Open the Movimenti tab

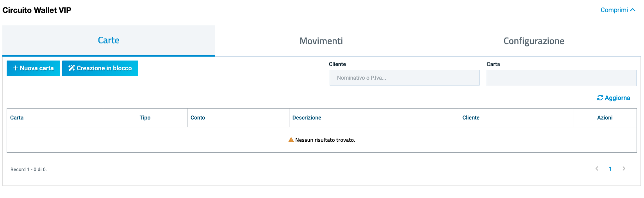point(321,41)
